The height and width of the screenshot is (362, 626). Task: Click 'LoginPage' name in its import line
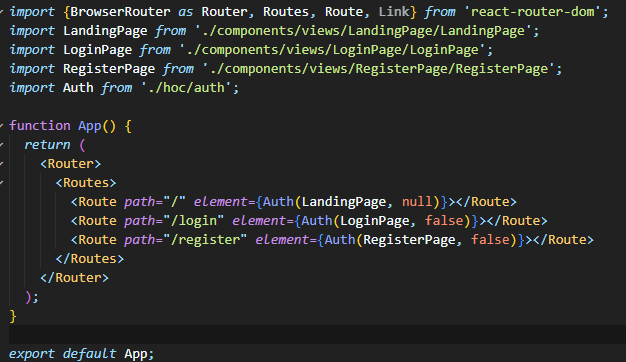97,50
